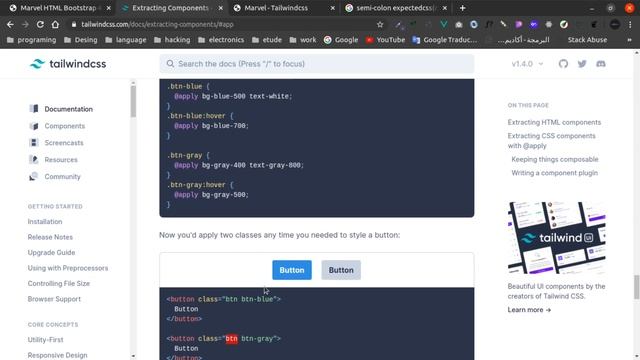Open the Community sidebar item
640x360 pixels.
[x=62, y=176]
